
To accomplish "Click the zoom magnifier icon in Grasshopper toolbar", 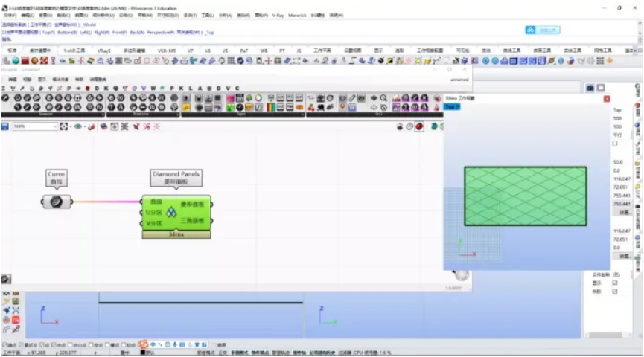I will click(383, 97).
